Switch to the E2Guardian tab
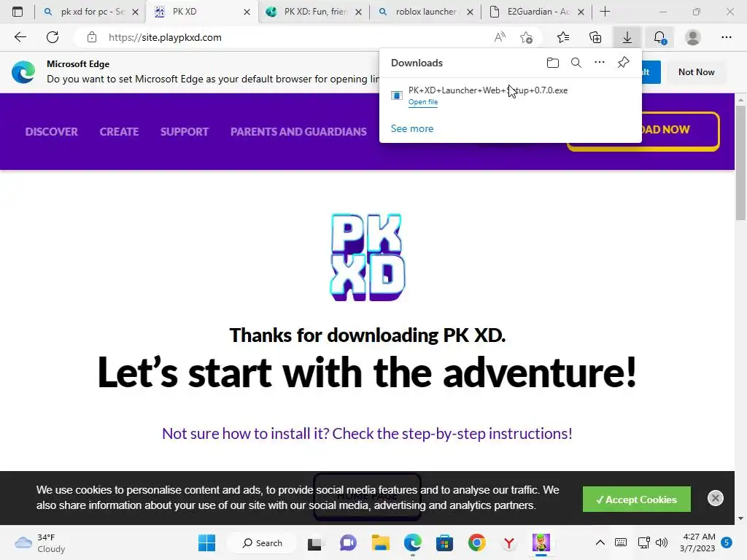 pos(538,12)
